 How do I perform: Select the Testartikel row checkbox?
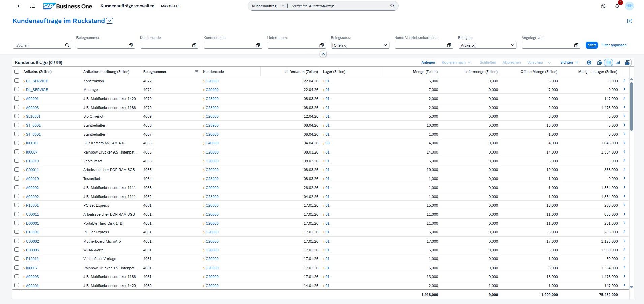click(17, 178)
